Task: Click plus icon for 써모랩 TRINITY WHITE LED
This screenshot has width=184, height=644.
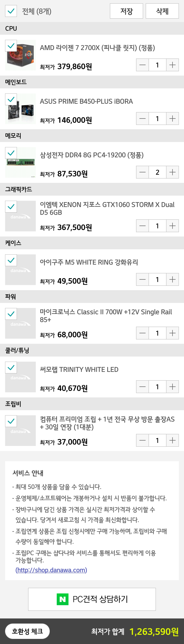Action: point(172,387)
